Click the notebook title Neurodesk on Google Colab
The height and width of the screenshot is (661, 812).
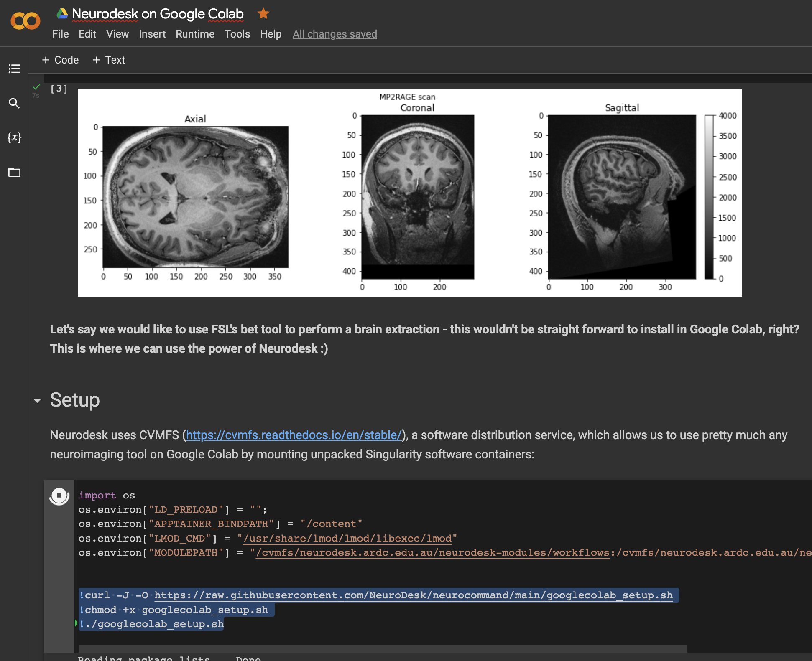(158, 14)
